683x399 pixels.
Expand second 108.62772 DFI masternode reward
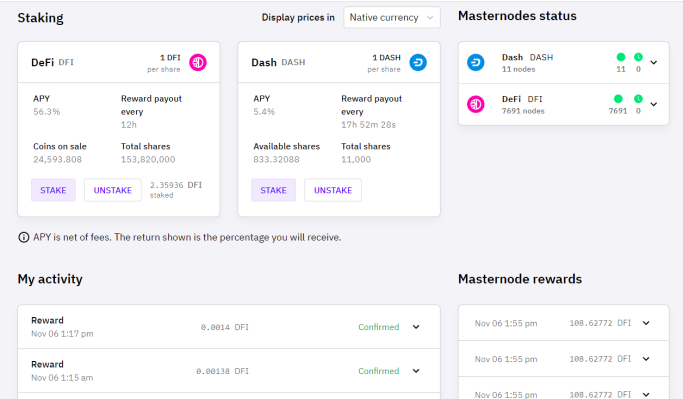tap(646, 358)
